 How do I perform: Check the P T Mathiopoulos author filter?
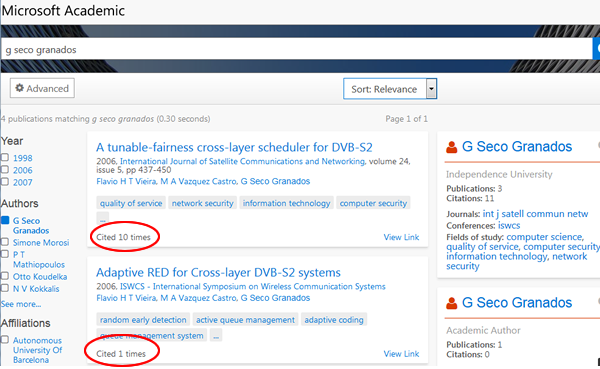(5, 254)
